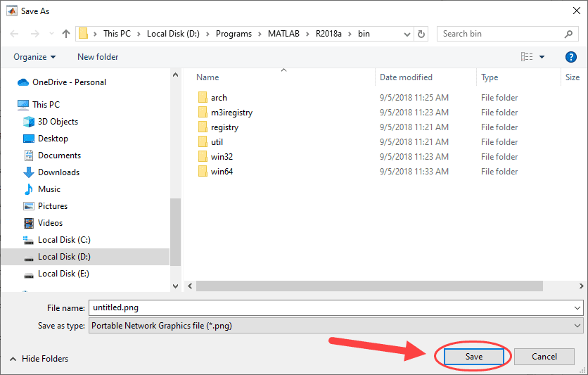Click the Save button
The width and height of the screenshot is (588, 375).
pyautogui.click(x=473, y=357)
